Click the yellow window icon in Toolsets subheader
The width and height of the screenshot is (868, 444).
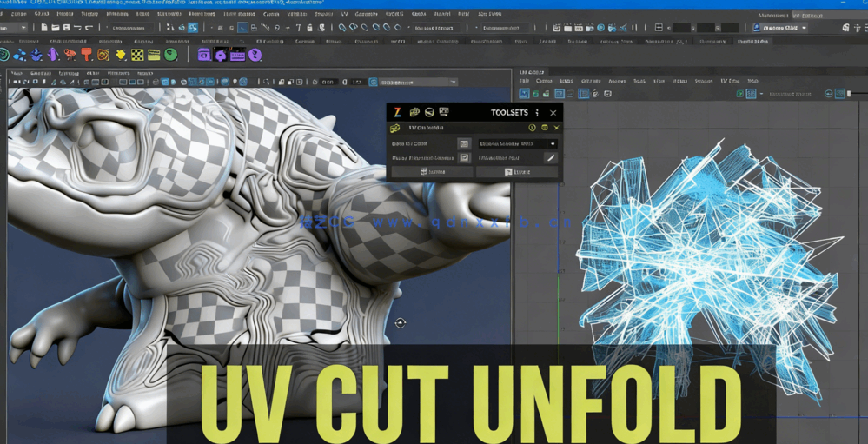point(545,128)
